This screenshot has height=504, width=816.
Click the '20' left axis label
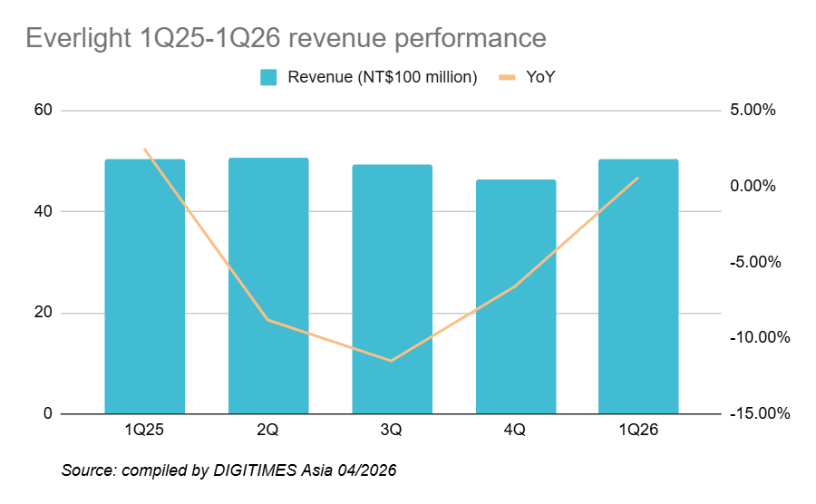tap(44, 313)
